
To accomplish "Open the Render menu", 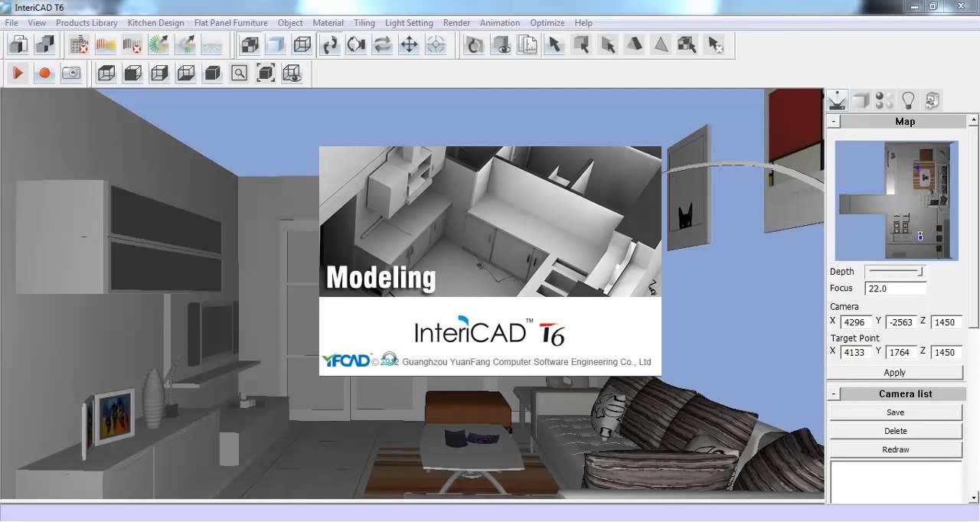I will pyautogui.click(x=456, y=23).
